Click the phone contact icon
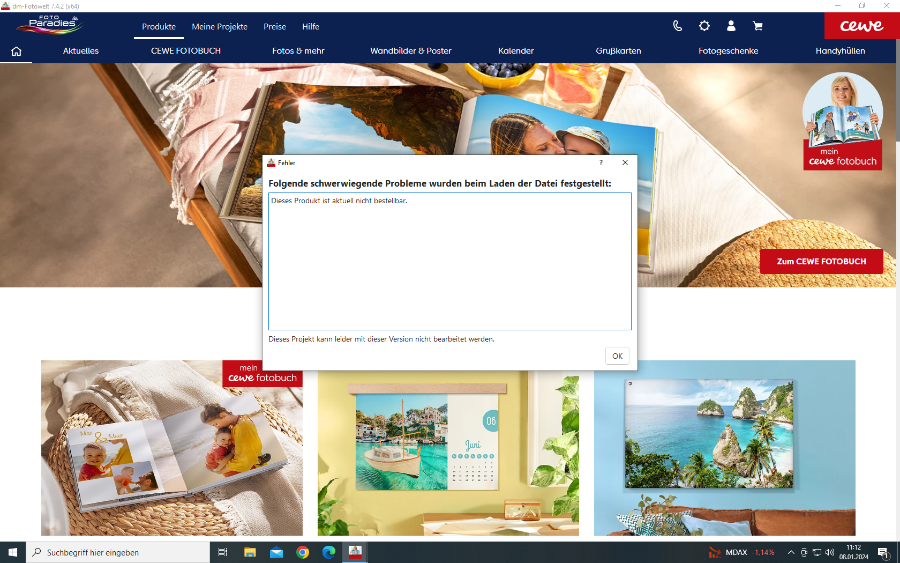This screenshot has height=563, width=900. pos(677,26)
